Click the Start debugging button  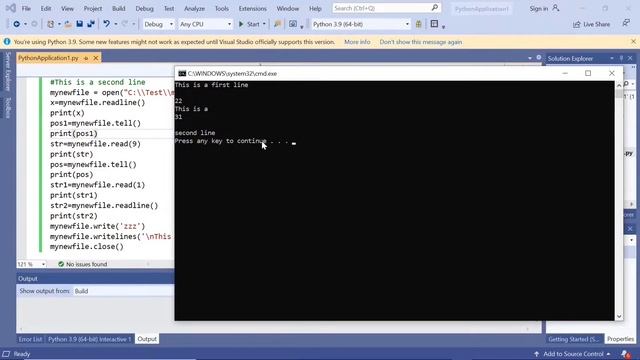pos(249,24)
